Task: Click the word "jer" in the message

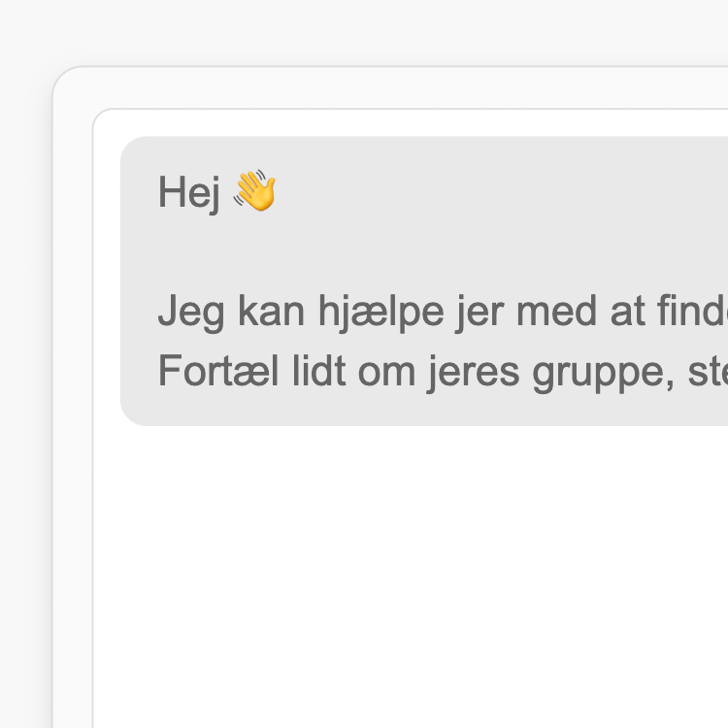Action: point(480,313)
